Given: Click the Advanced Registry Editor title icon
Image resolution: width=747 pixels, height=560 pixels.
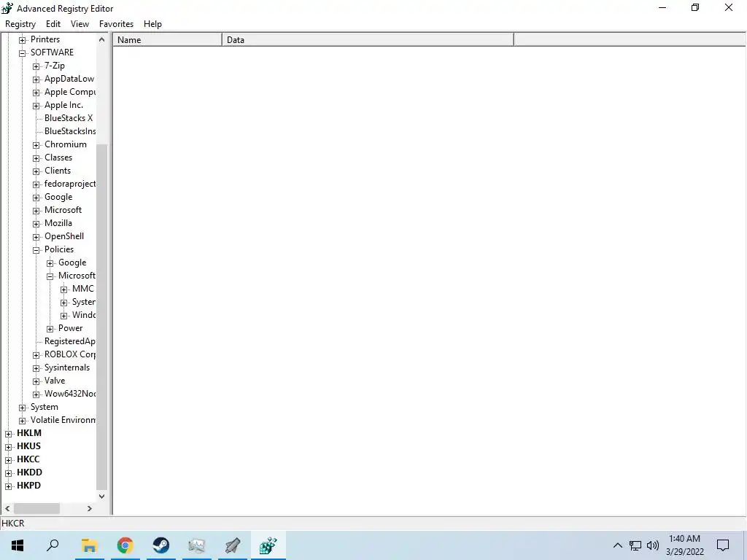Looking at the screenshot, I should pyautogui.click(x=7, y=8).
